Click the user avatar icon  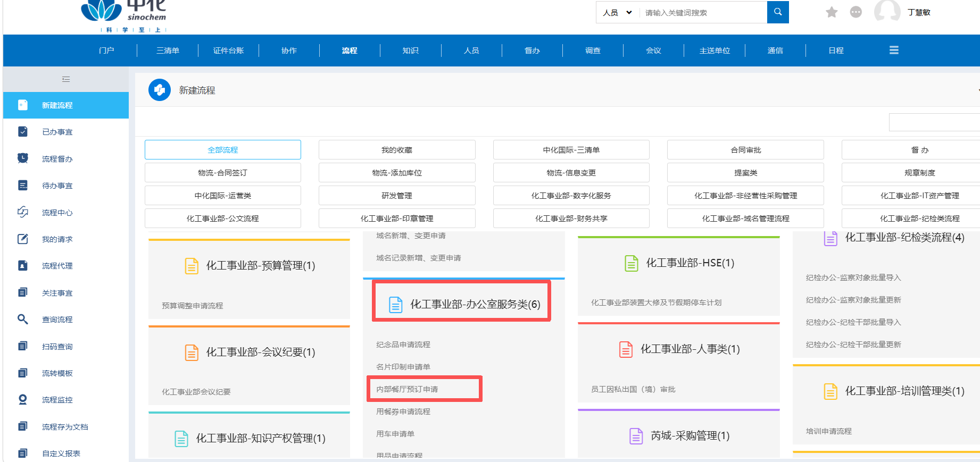(x=887, y=11)
